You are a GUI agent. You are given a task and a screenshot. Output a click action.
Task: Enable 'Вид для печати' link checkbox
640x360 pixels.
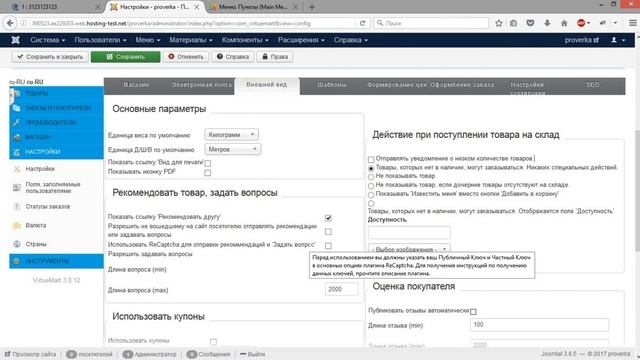(208, 163)
